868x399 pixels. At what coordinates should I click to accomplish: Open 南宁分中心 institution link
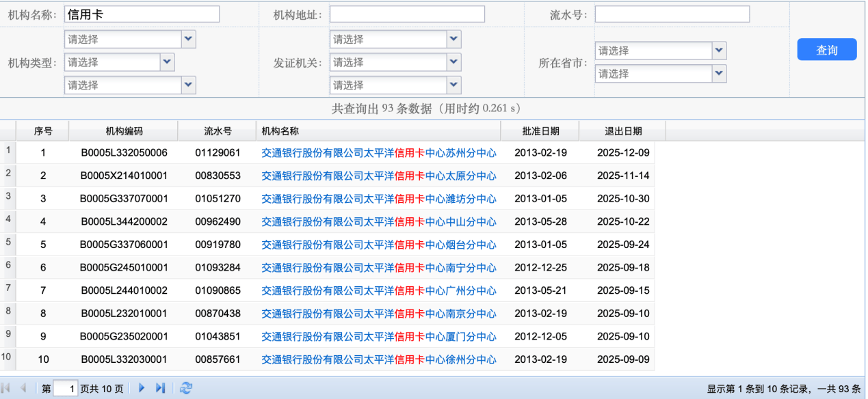click(x=379, y=268)
